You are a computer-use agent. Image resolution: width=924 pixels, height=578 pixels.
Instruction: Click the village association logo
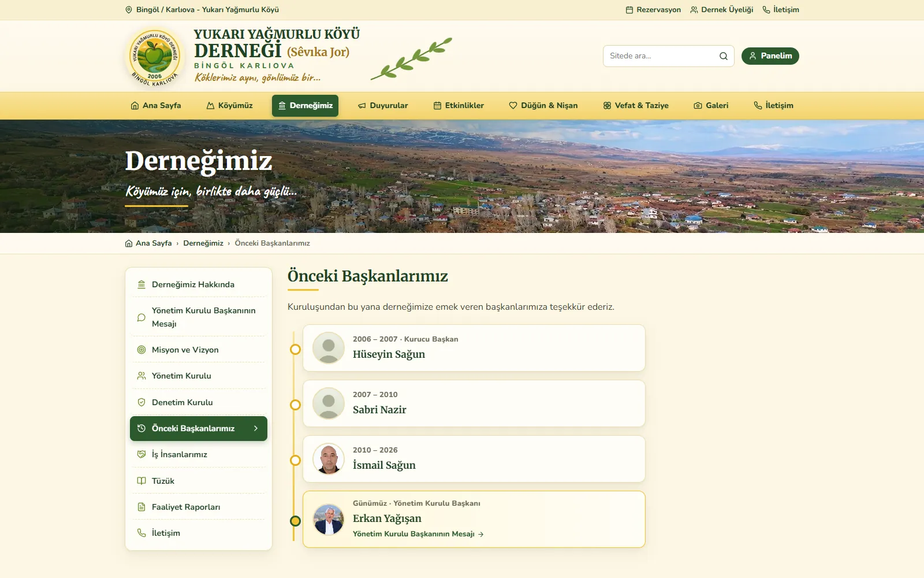[x=154, y=57]
